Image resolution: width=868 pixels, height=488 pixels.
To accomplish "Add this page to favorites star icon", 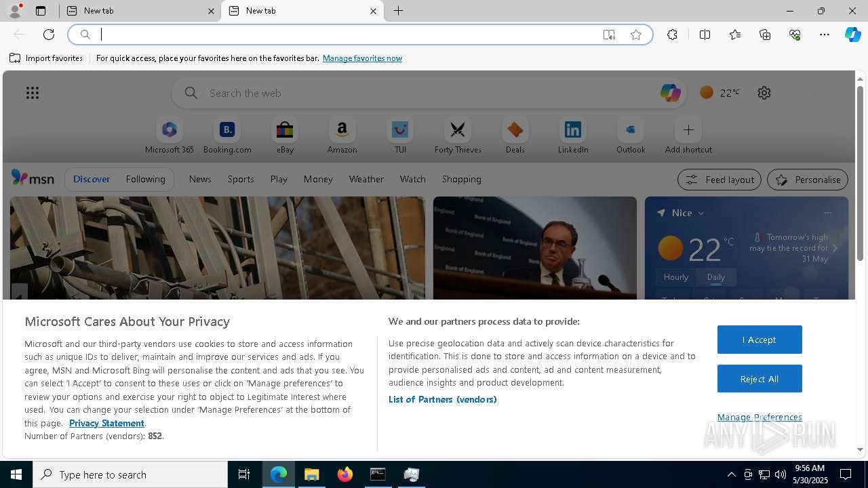I will tap(636, 35).
